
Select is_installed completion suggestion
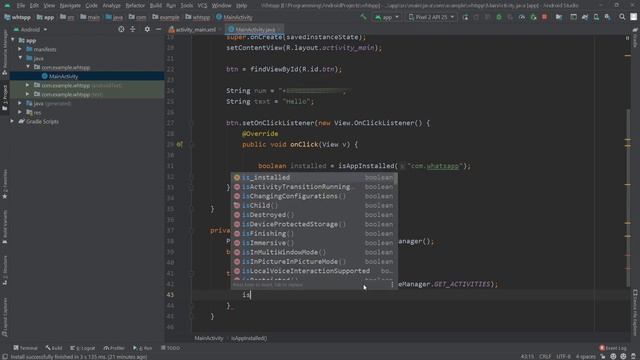313,178
